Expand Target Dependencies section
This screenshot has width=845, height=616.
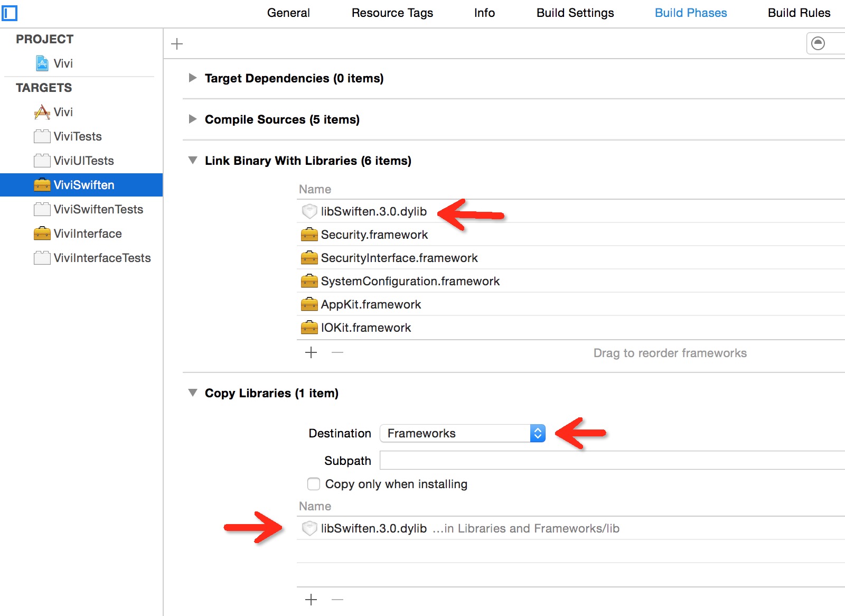[x=193, y=78]
